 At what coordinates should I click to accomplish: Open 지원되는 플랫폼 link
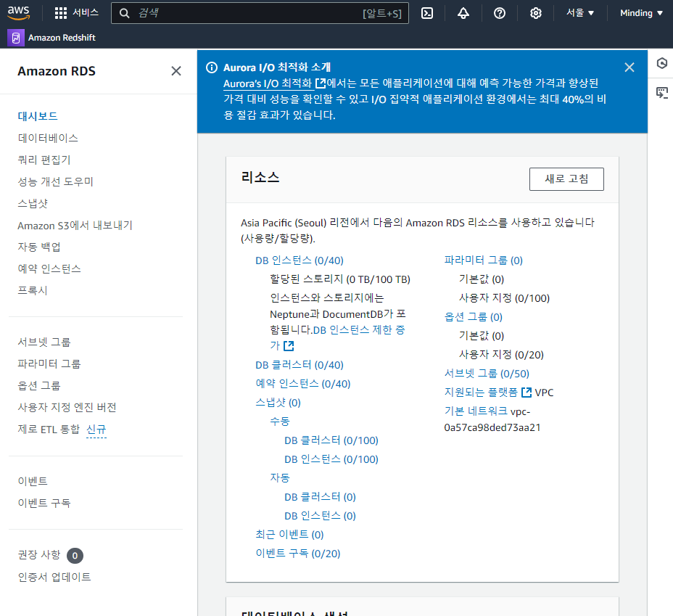[x=481, y=393]
